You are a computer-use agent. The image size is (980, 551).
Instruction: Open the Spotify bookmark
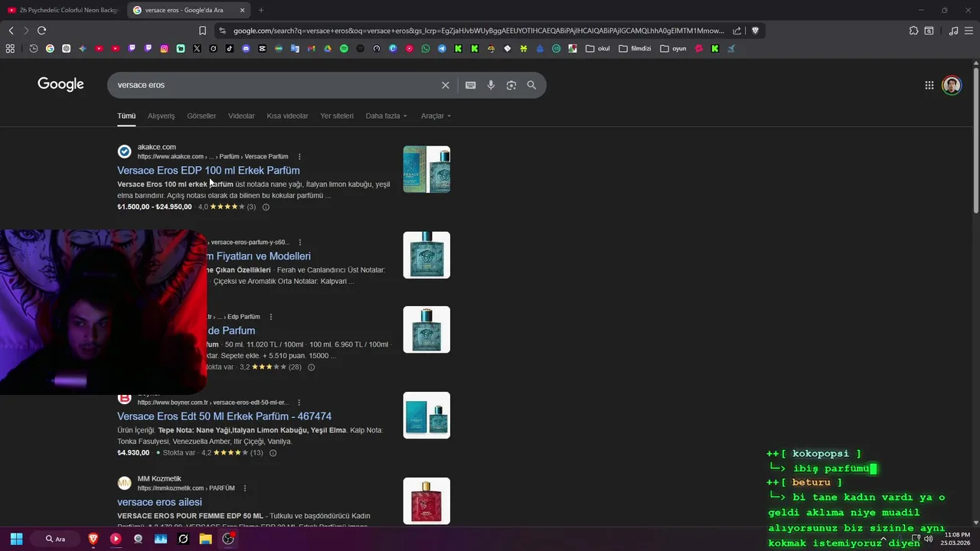pos(344,48)
